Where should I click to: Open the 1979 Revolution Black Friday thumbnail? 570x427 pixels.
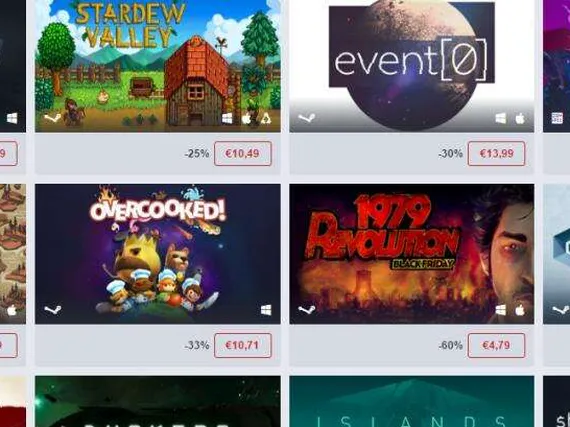point(412,254)
